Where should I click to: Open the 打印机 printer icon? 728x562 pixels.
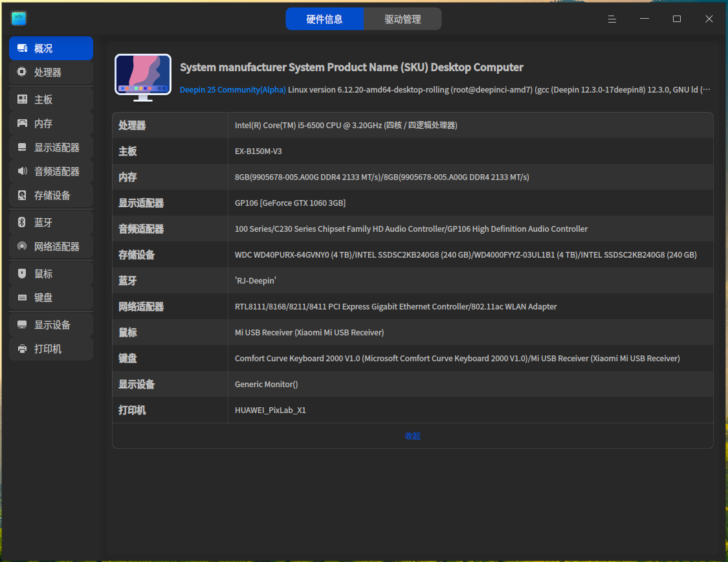22,349
